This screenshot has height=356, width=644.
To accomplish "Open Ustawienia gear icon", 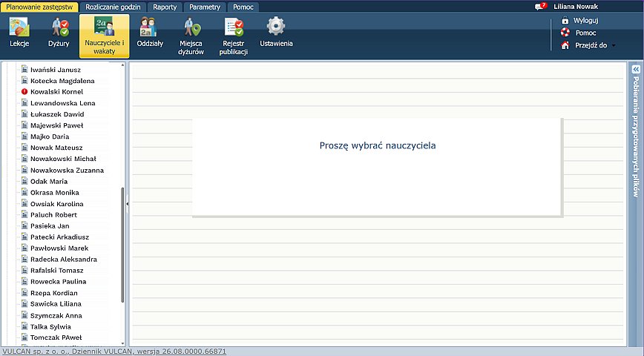I will coord(276,26).
